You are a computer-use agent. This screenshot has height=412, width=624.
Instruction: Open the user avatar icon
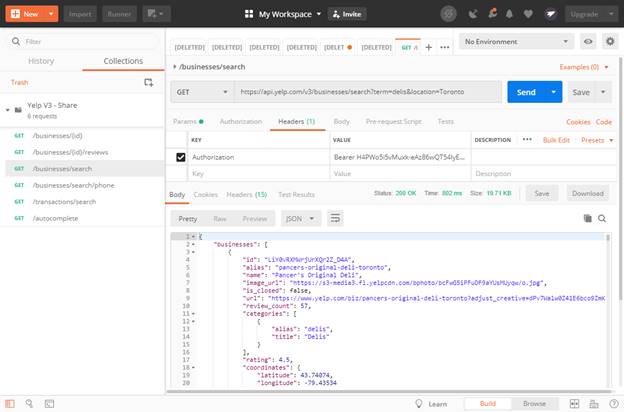pos(551,14)
